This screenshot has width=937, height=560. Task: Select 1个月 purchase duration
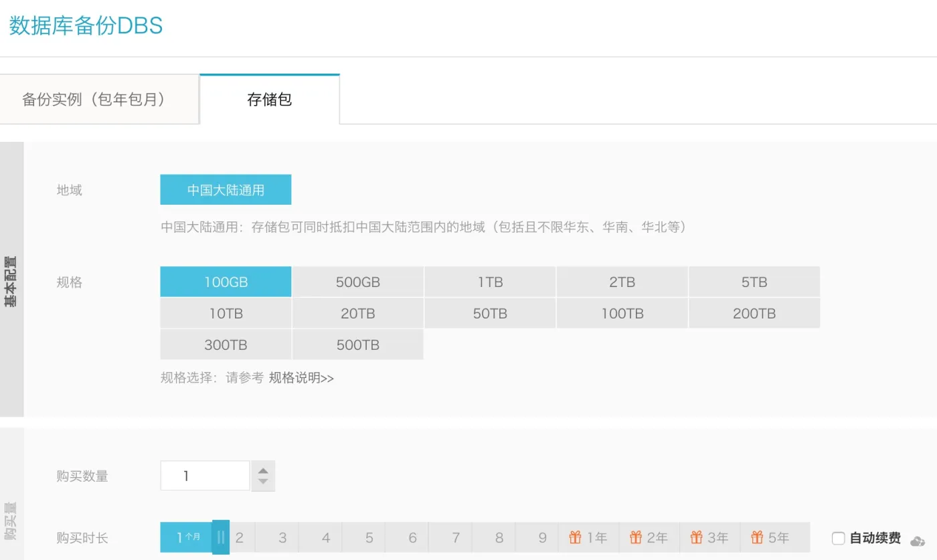(x=187, y=537)
